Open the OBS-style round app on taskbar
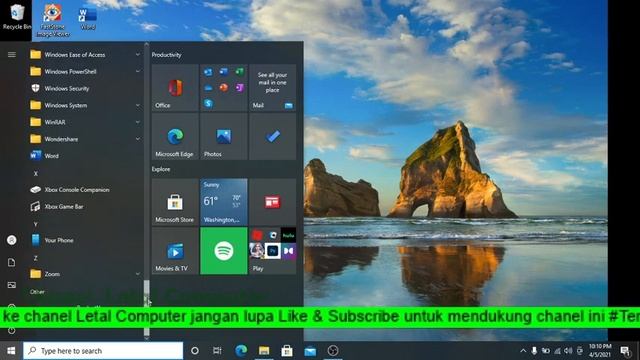 pos(333,351)
